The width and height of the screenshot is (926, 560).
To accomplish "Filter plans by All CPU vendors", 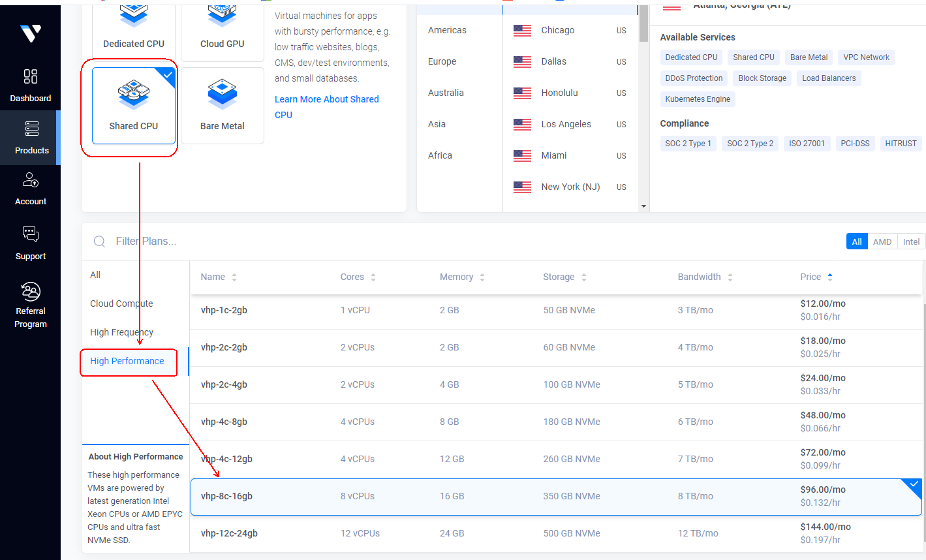I will pyautogui.click(x=857, y=241).
